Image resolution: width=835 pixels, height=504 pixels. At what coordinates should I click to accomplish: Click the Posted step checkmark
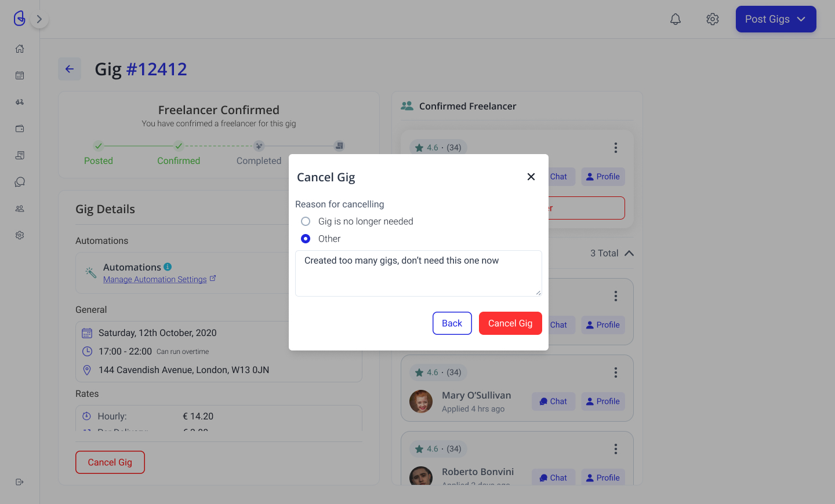pos(99,146)
